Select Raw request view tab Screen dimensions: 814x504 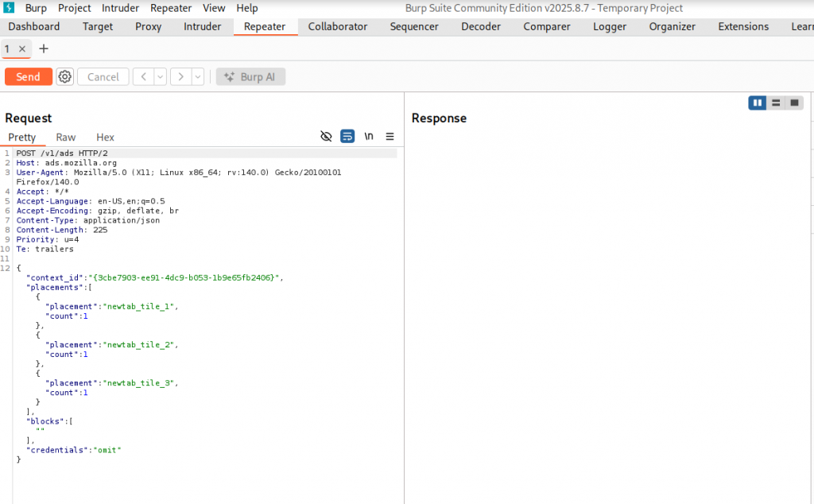click(66, 137)
